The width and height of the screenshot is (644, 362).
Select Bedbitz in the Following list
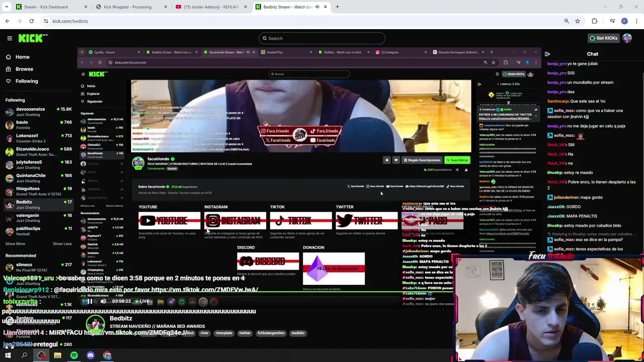click(x=39, y=205)
